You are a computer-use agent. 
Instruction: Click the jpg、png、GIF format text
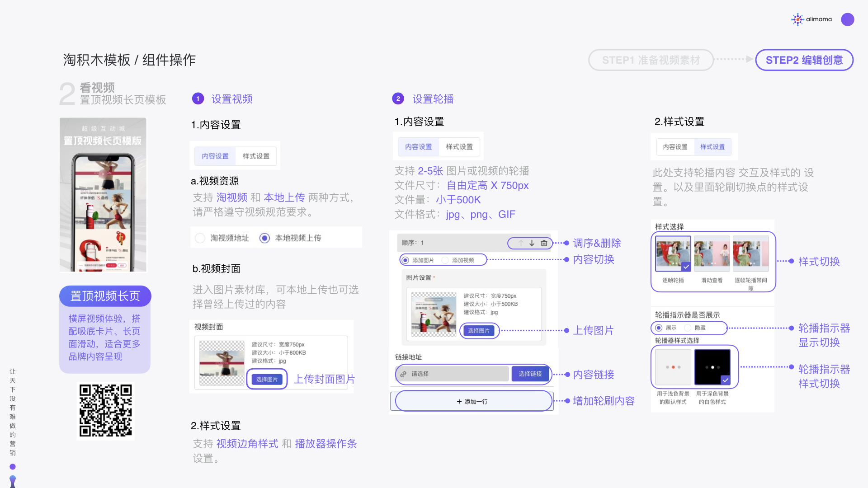point(481,214)
